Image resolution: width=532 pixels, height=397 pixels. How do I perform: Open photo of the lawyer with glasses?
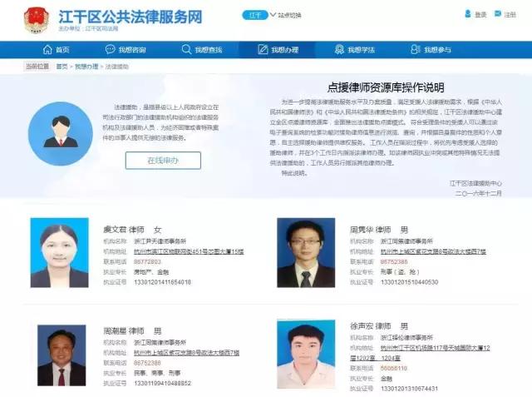pos(306,253)
